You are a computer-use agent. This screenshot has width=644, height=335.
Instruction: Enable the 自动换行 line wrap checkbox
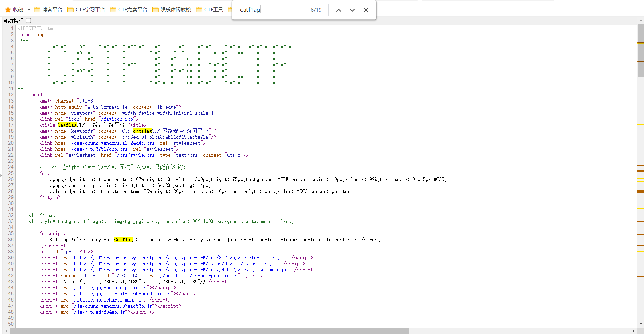pyautogui.click(x=29, y=21)
